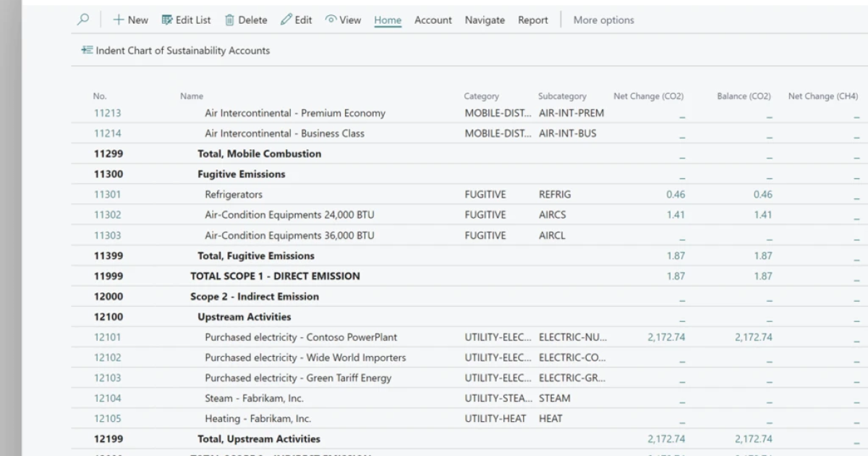Open account number 12105
The height and width of the screenshot is (456, 868).
108,418
